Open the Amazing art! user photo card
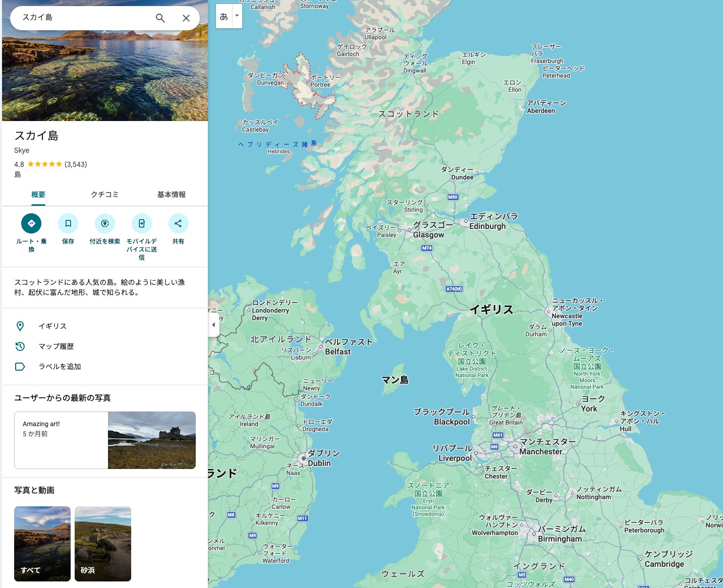Image resolution: width=723 pixels, height=588 pixels. click(x=105, y=440)
